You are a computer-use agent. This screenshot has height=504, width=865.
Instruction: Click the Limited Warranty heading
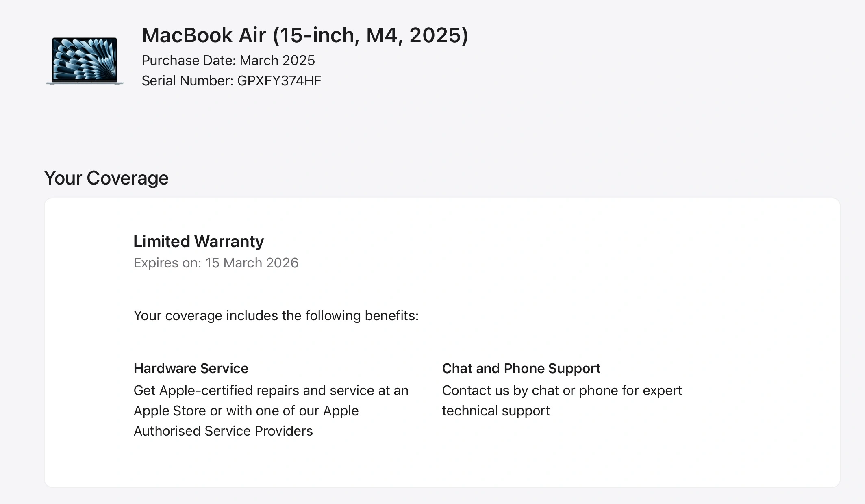(x=199, y=241)
